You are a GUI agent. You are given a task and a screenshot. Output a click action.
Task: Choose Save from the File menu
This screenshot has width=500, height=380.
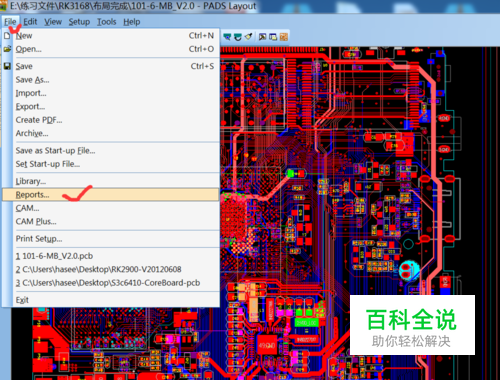111,66
